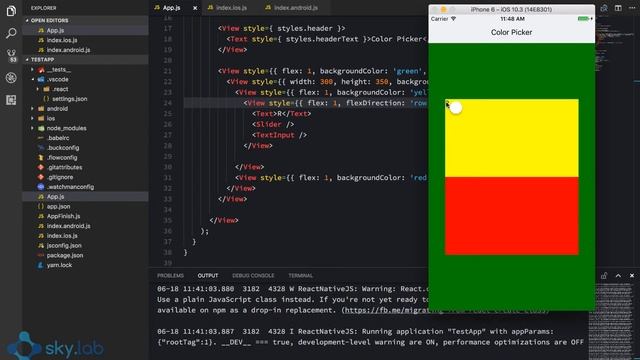Open the Problems panel tab

click(171, 276)
